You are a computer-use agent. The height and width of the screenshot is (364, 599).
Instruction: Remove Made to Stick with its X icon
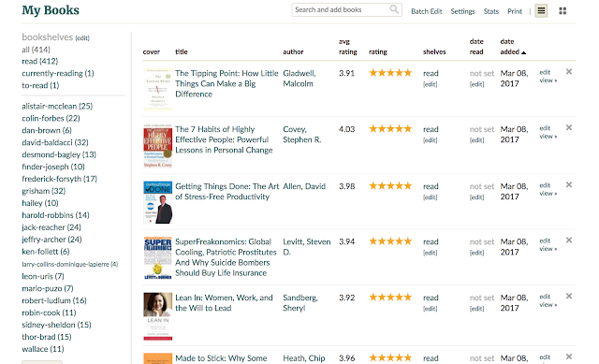click(569, 357)
